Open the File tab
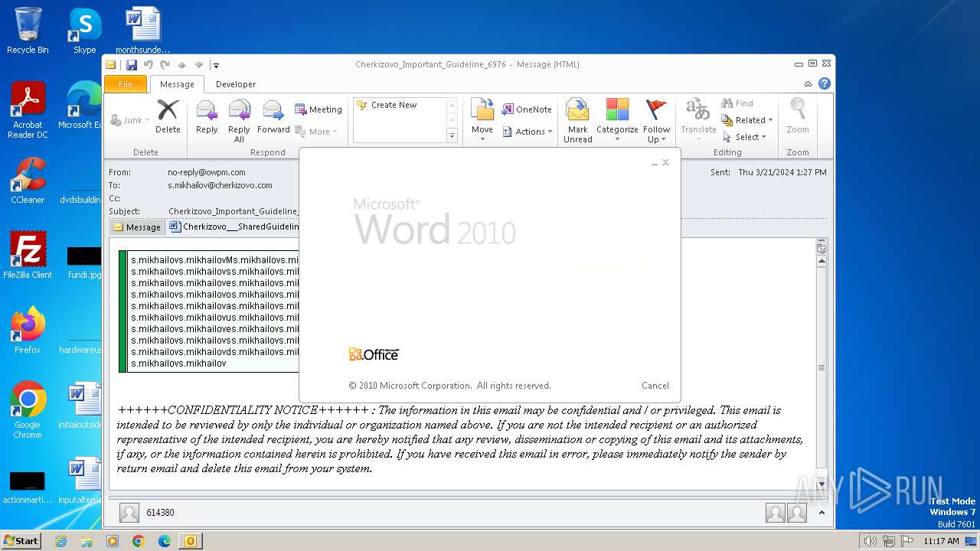This screenshot has width=980, height=551. click(126, 84)
